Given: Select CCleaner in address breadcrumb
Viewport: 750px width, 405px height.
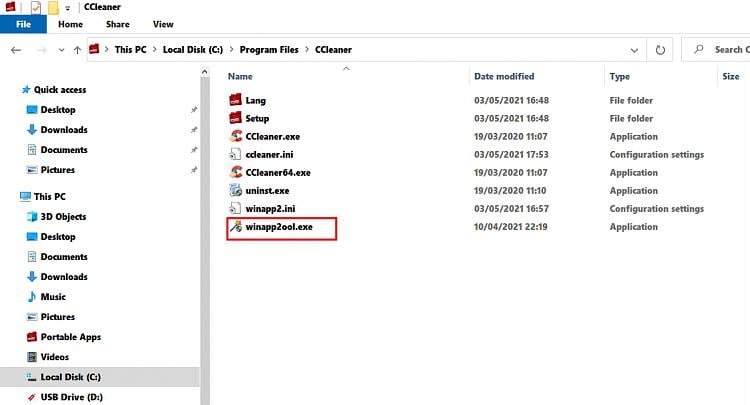Looking at the screenshot, I should click(x=333, y=50).
